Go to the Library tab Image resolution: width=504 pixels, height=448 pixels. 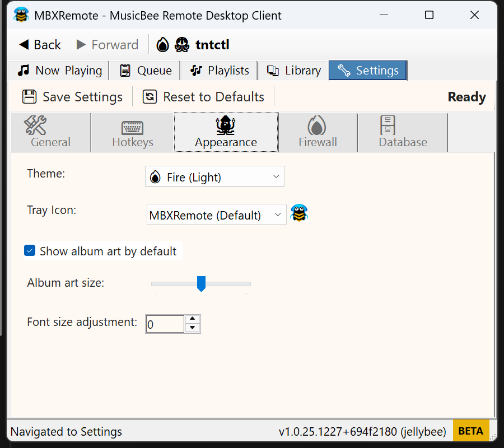[x=294, y=71]
